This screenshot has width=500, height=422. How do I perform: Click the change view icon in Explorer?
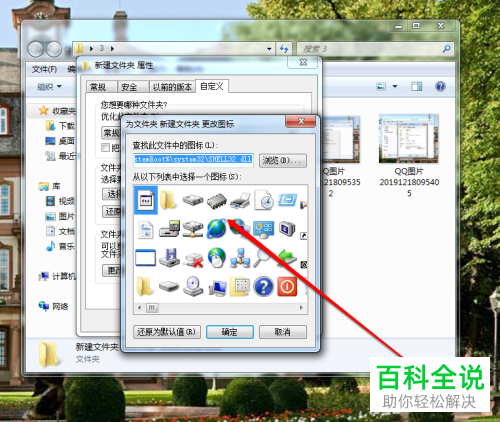(x=381, y=86)
